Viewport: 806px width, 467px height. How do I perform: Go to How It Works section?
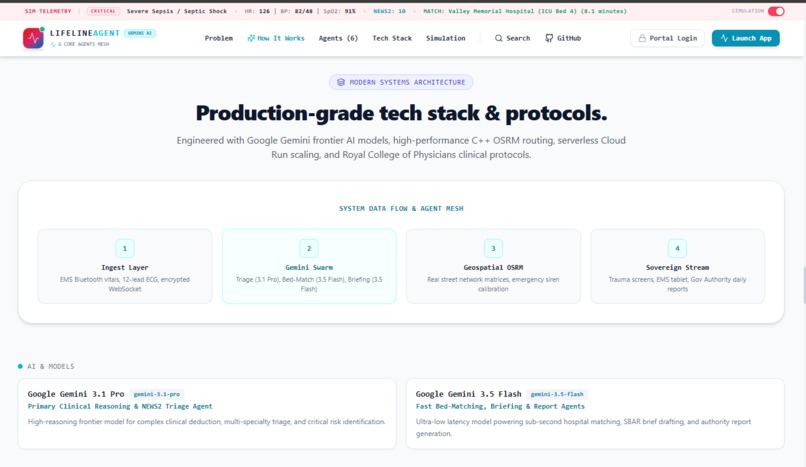click(276, 38)
